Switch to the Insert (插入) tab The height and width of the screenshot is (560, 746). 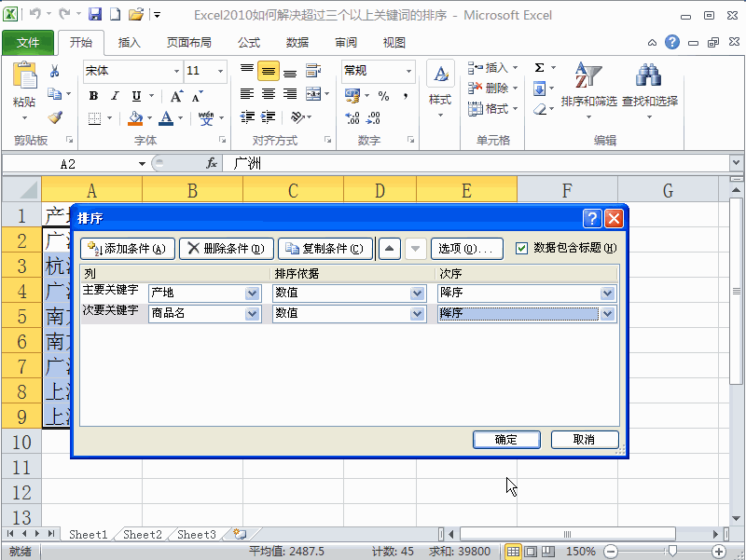[130, 43]
